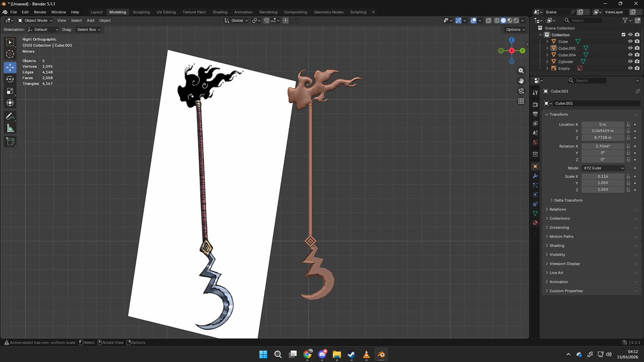Switch to solid viewport shading
Screen dimensions: 644x362
503,20
